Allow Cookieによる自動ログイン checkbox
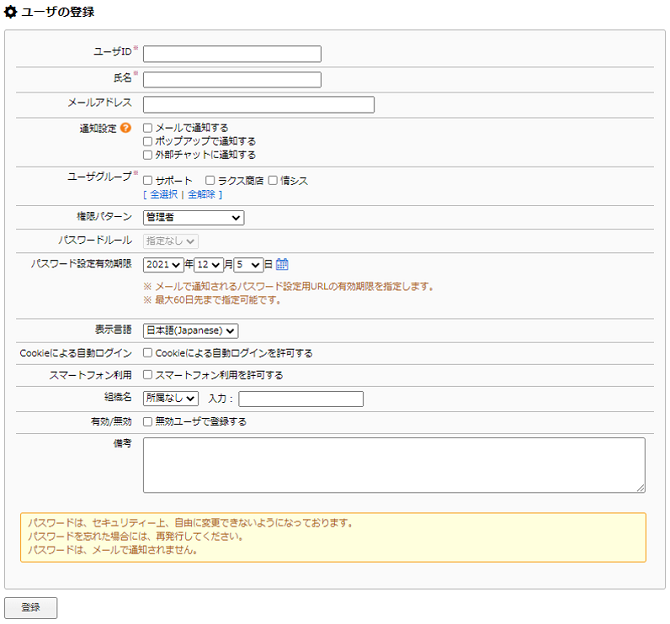This screenshot has height=624, width=670. point(147,353)
